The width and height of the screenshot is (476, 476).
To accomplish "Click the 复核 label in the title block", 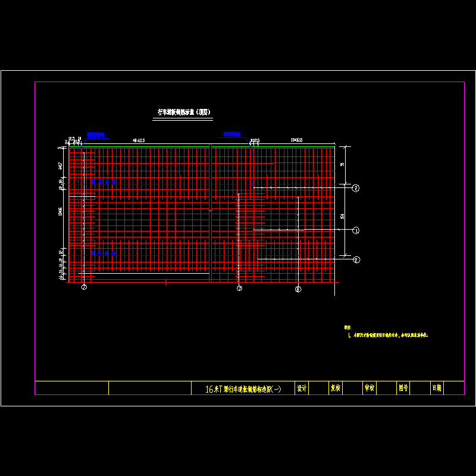I will pos(335,388).
